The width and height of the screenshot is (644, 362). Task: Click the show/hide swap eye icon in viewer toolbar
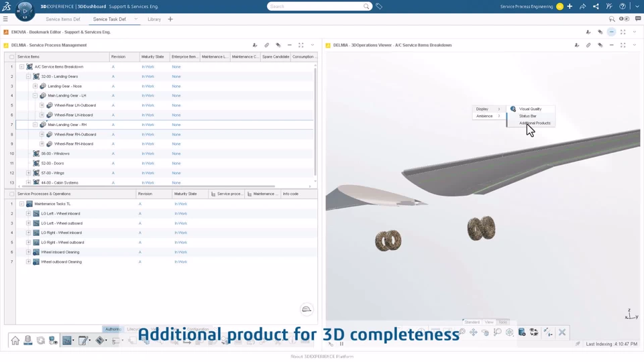click(533, 332)
